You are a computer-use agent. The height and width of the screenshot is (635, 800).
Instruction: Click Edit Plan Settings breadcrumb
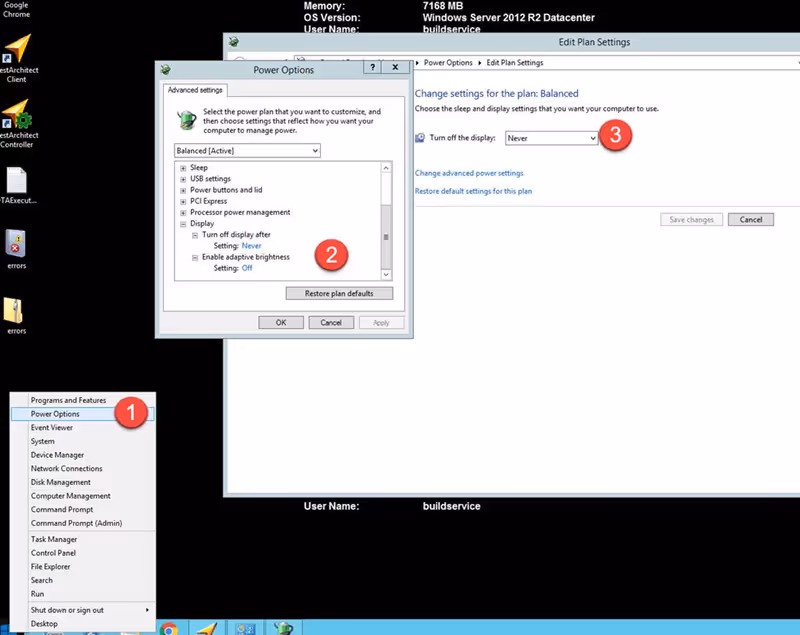click(x=514, y=63)
